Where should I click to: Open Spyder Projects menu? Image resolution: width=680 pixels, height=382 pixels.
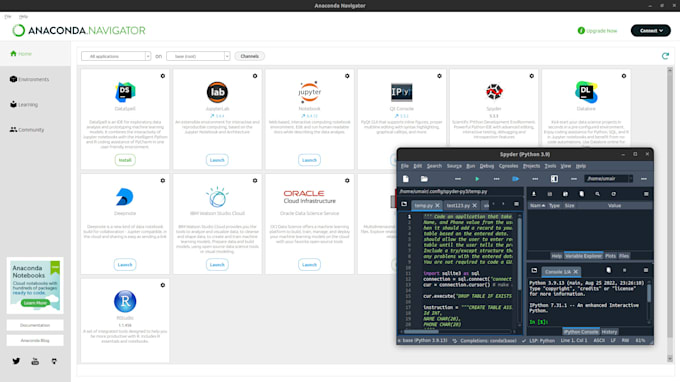531,166
